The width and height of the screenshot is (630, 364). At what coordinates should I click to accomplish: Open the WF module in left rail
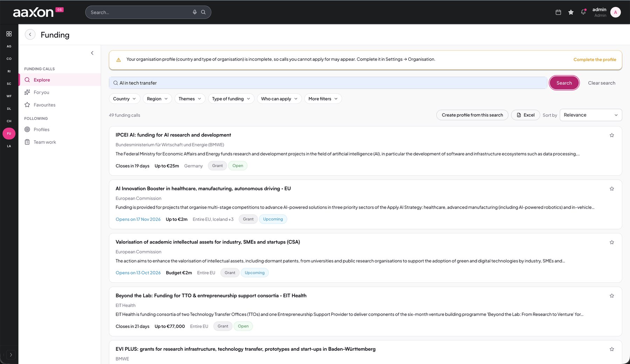9,96
